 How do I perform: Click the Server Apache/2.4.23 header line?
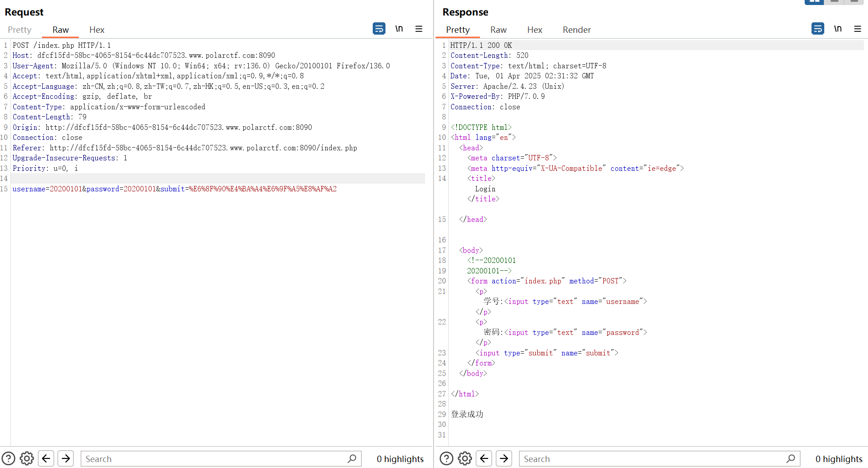point(507,86)
